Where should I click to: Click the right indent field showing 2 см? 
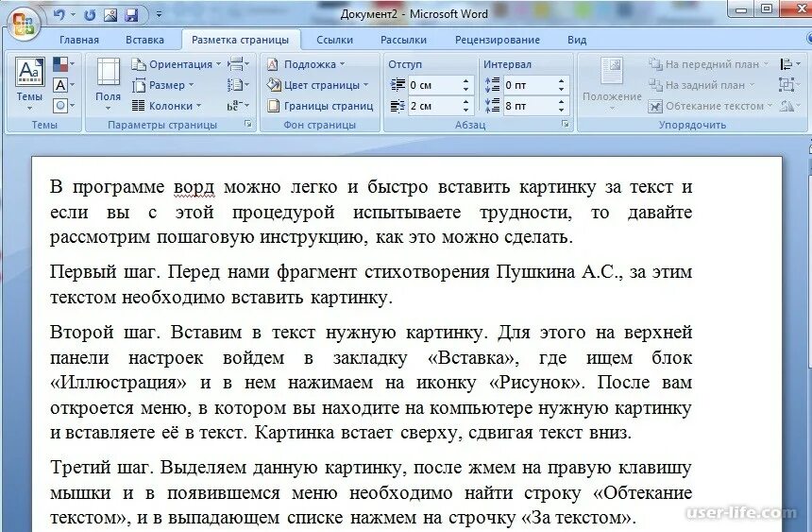pos(434,106)
